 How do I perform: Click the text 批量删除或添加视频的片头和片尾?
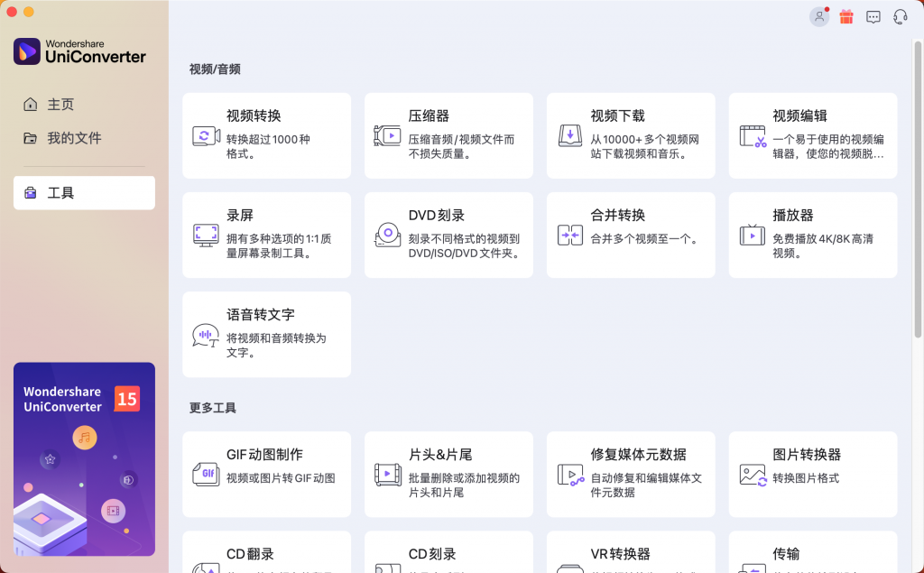[x=465, y=485]
